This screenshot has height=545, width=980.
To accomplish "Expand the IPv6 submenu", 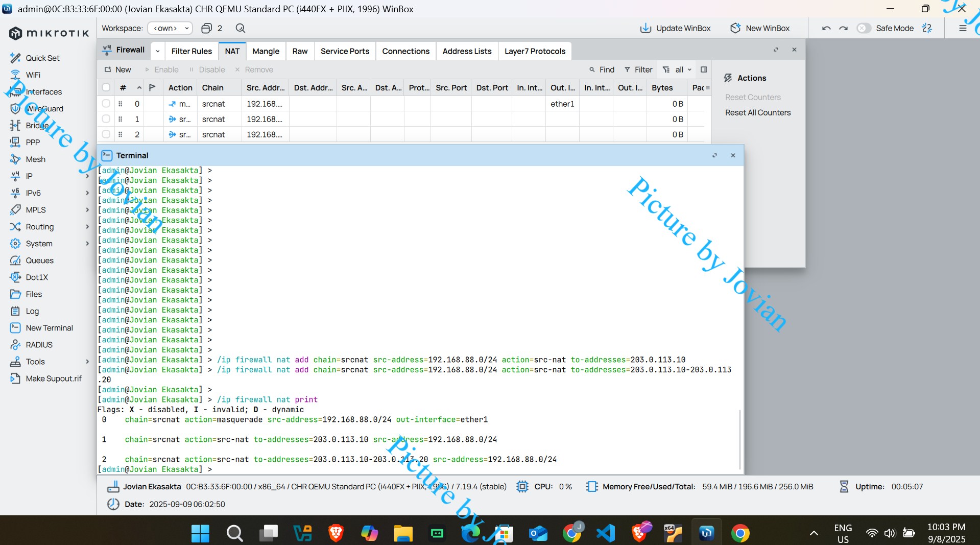I will 87,193.
